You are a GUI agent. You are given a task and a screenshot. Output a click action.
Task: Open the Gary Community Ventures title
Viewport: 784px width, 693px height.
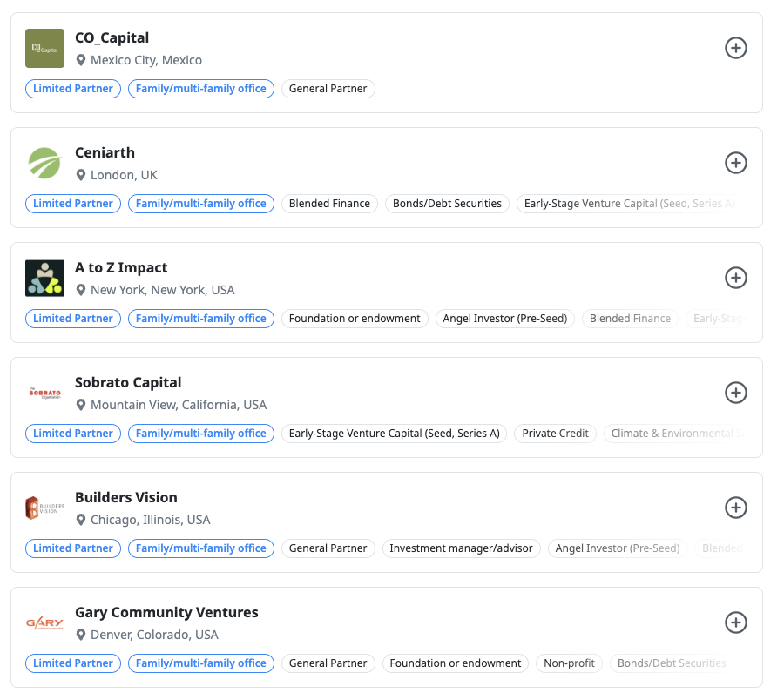coord(166,613)
